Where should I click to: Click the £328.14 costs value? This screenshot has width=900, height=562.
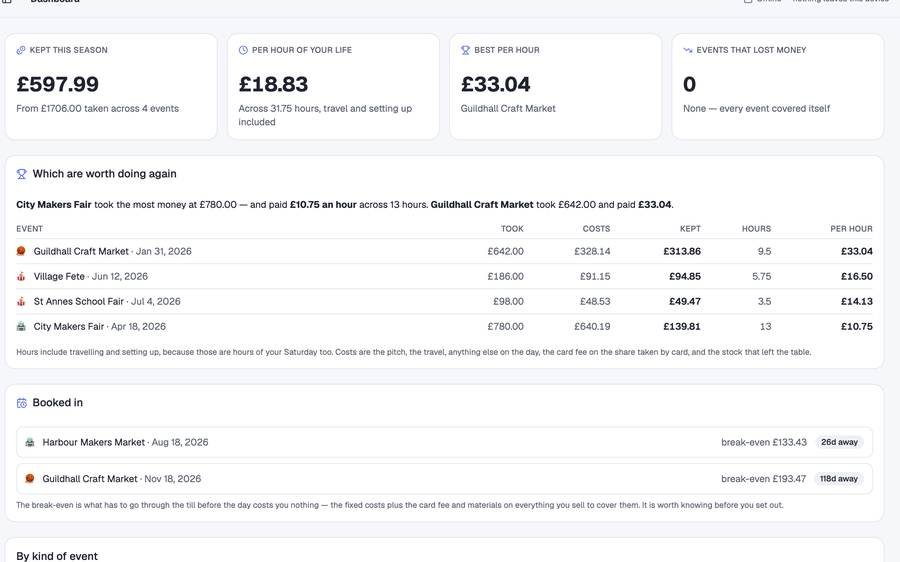[x=592, y=251]
